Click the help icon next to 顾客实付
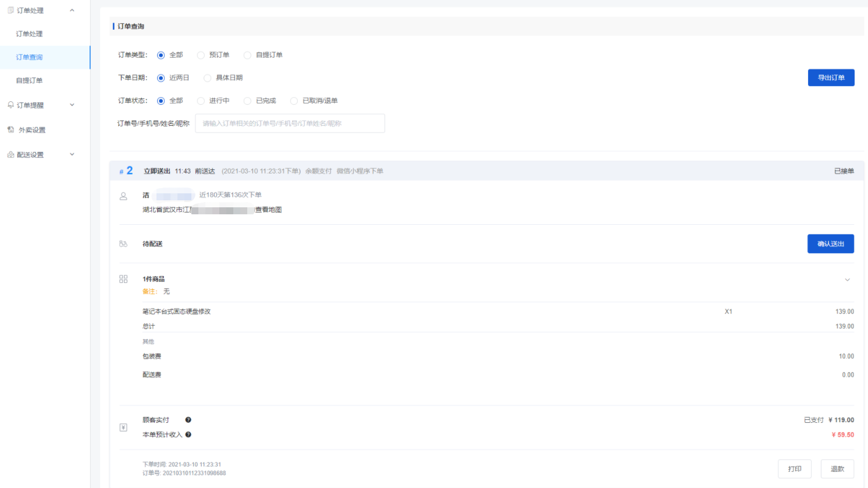This screenshot has width=868, height=488. 188,420
